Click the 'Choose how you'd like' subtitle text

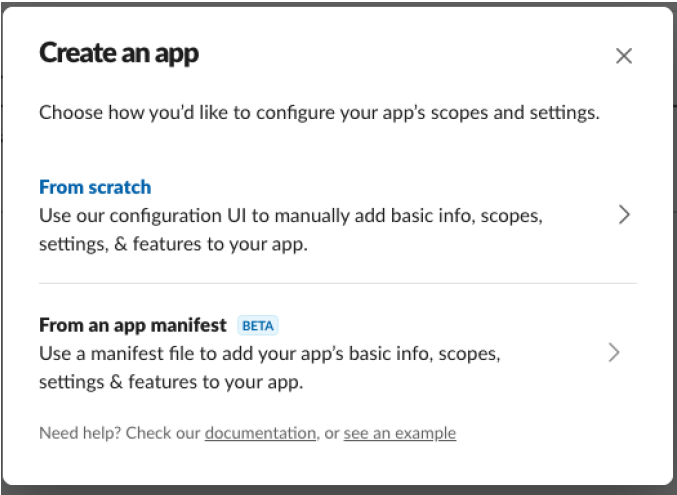click(x=319, y=112)
